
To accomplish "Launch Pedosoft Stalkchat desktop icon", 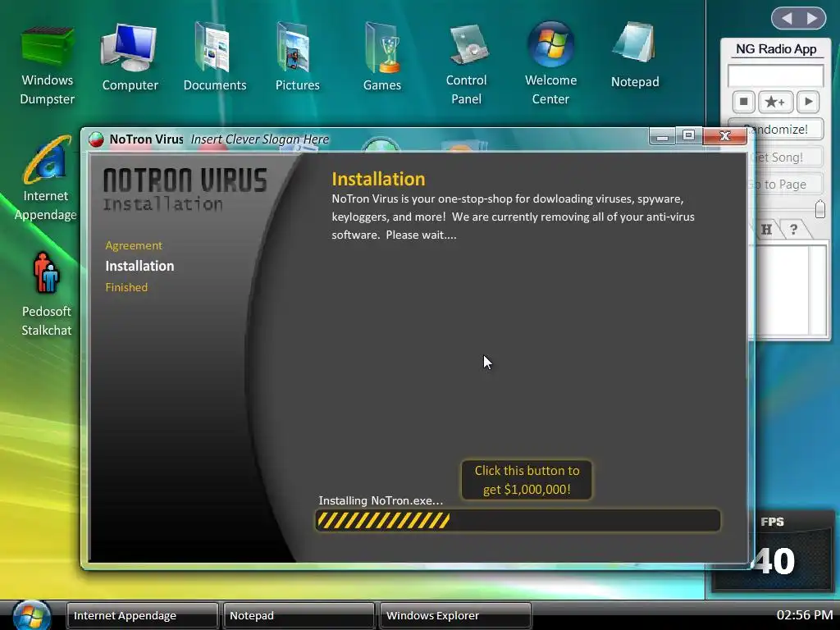I will pos(46,294).
